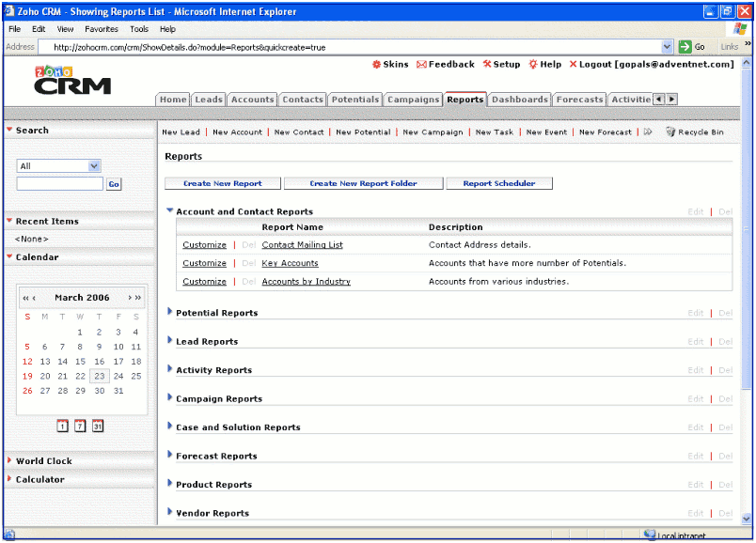Collapse the Recent Items panel

(9, 220)
